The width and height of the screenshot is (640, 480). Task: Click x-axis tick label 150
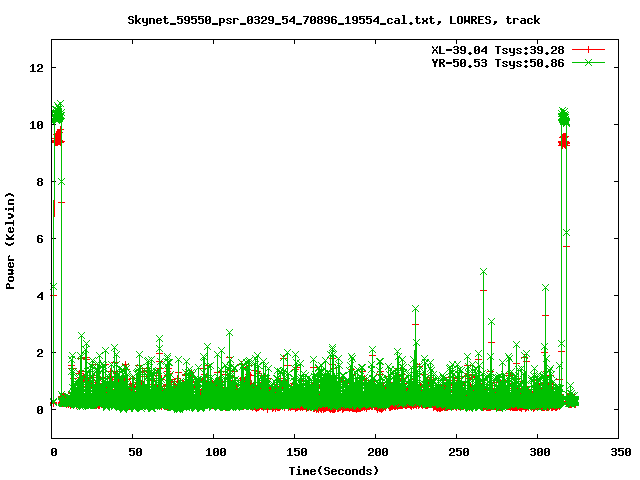pos(296,452)
